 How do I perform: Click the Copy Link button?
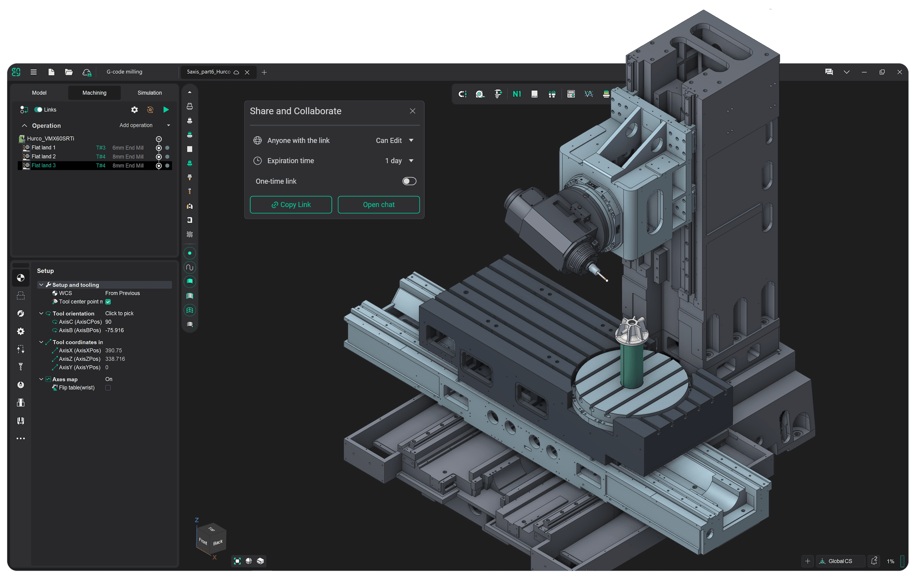point(291,205)
